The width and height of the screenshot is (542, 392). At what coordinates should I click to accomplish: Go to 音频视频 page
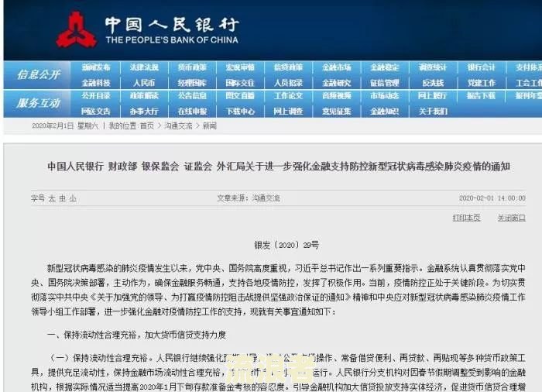coord(336,96)
